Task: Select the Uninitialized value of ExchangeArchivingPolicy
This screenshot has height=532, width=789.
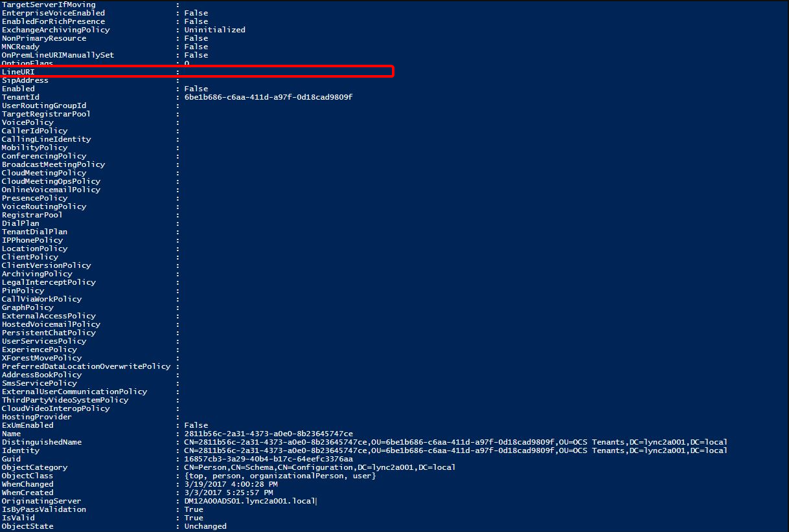Action: click(x=214, y=30)
